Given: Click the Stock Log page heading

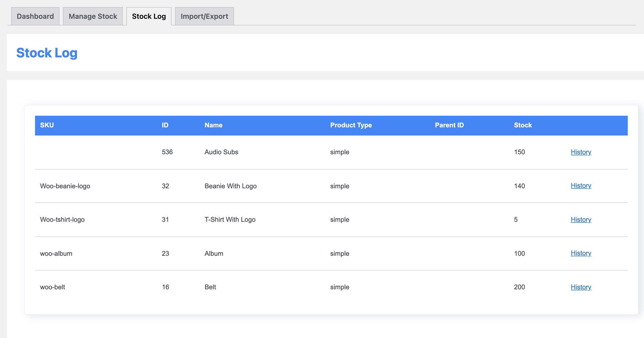Looking at the screenshot, I should [47, 53].
